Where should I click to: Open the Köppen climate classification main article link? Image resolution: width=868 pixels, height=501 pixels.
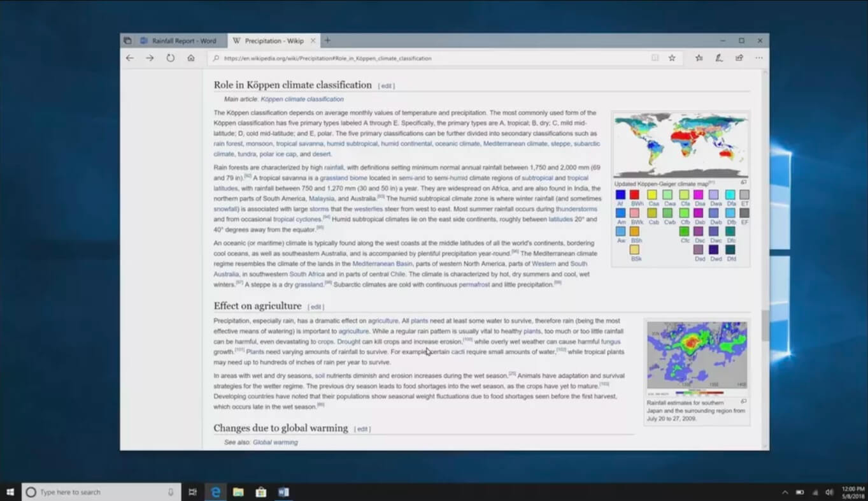[302, 99]
